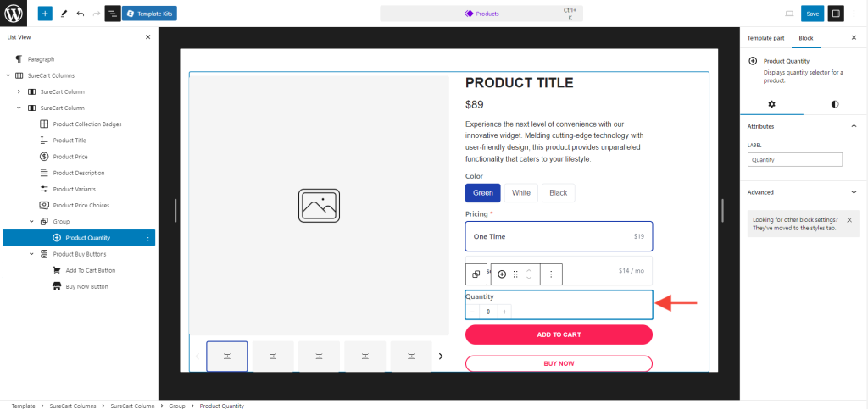Open options menu for Product Quantity row
This screenshot has width=868, height=409.
(148, 238)
